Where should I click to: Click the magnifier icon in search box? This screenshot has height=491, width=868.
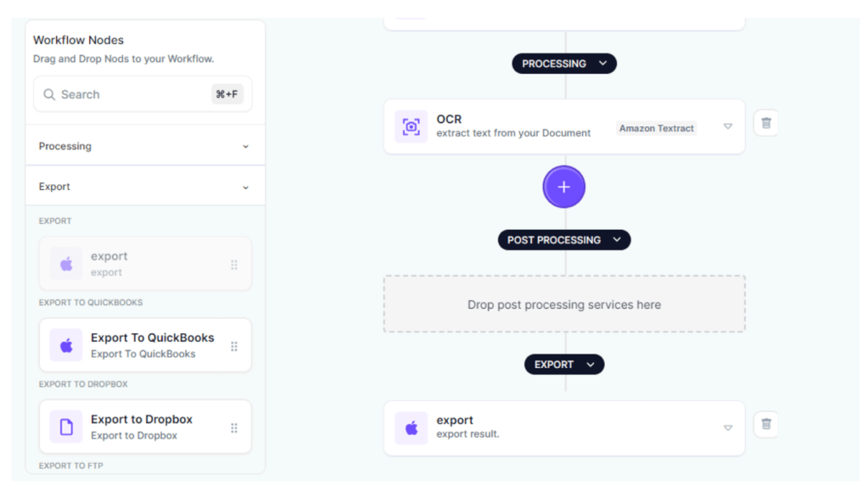pyautogui.click(x=50, y=95)
